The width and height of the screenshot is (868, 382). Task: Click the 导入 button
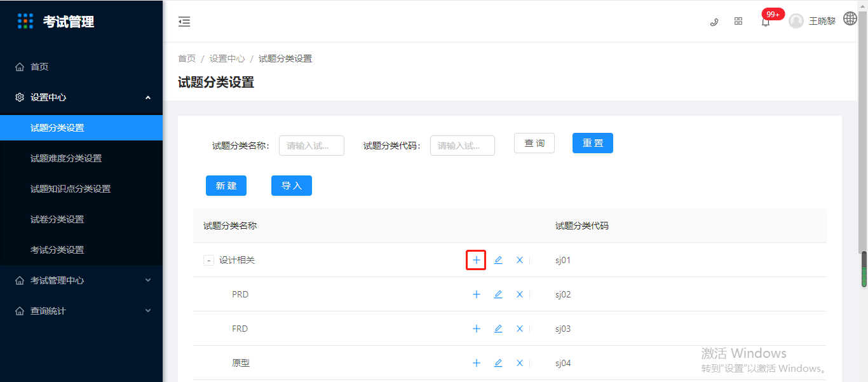tap(292, 186)
